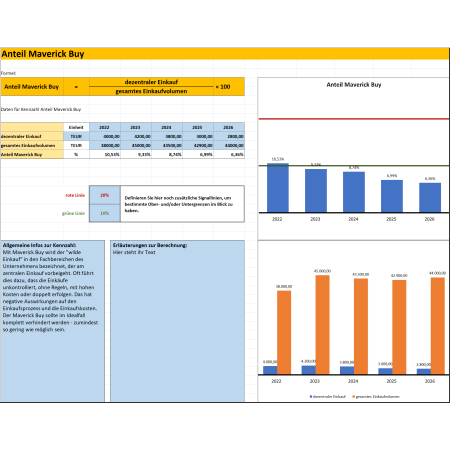This screenshot has height=450, width=450.
Task: Click the 2022 column header cell
Action: [x=105, y=127]
